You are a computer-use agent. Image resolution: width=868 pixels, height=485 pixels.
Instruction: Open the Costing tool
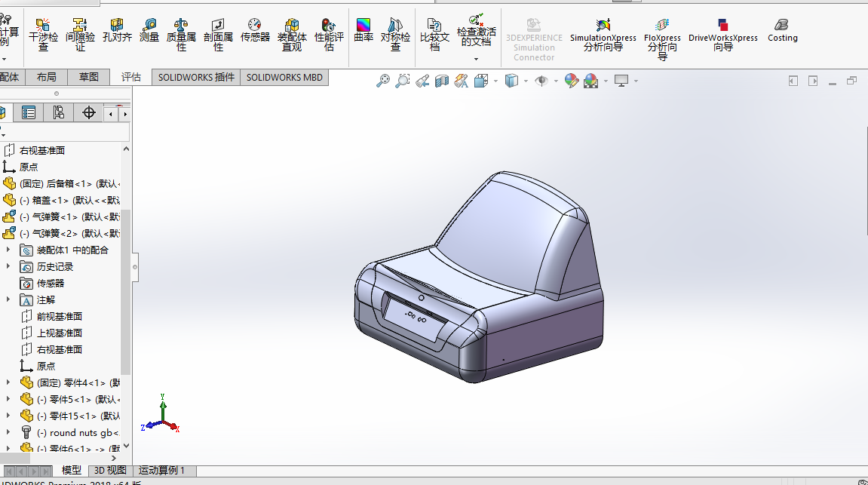pos(782,30)
